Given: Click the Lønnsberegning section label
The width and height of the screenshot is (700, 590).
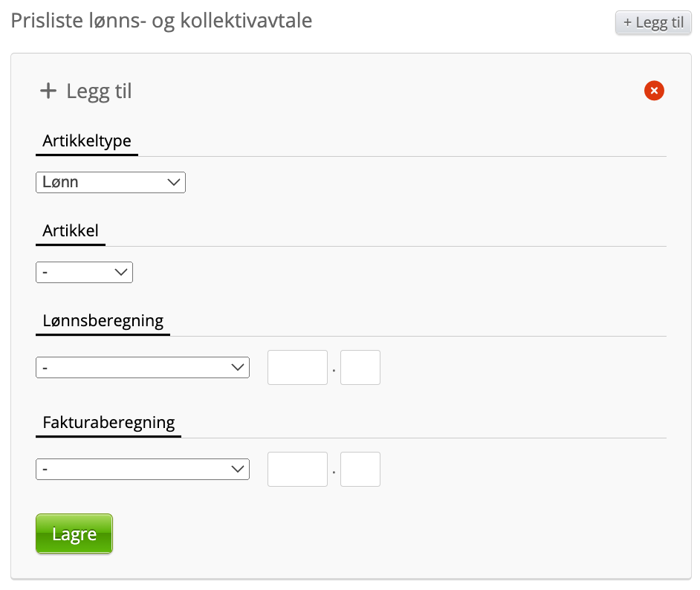Looking at the screenshot, I should 103,321.
